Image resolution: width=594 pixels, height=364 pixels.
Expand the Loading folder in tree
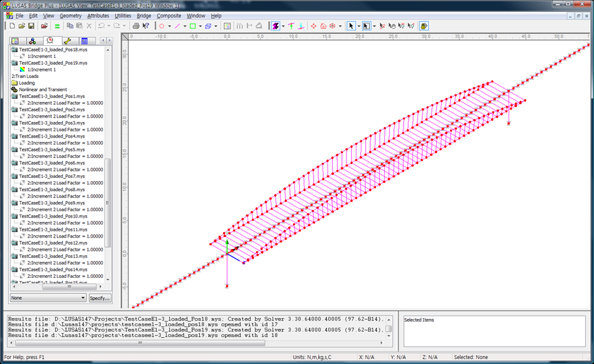pyautogui.click(x=26, y=83)
